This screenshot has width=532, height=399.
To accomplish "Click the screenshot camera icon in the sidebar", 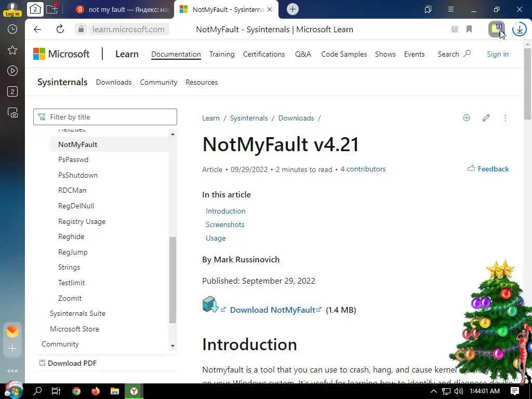I will pos(12,112).
